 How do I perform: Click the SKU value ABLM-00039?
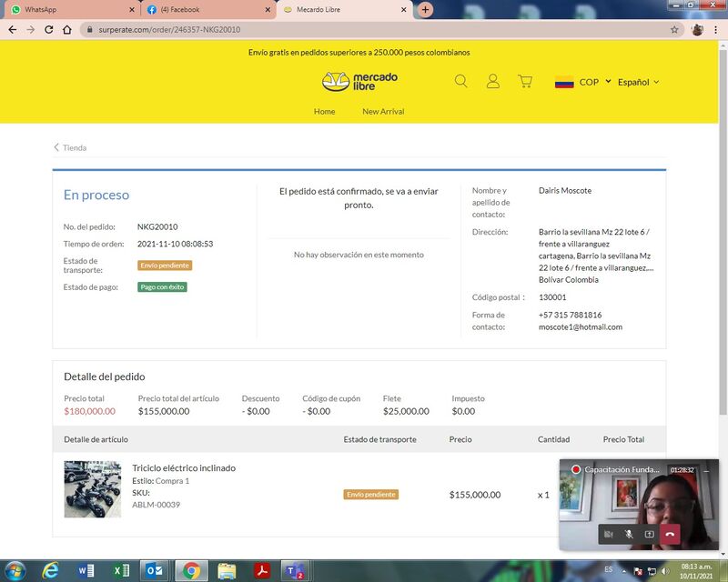point(156,505)
